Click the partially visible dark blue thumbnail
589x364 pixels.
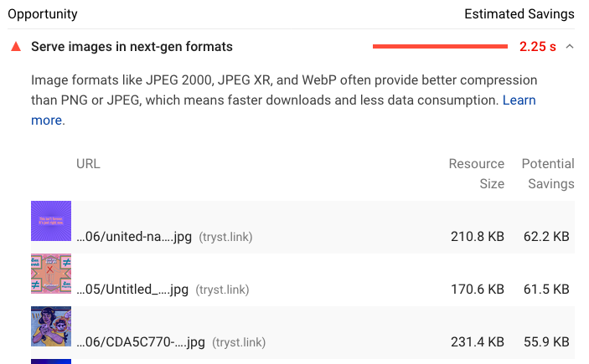pos(51,361)
